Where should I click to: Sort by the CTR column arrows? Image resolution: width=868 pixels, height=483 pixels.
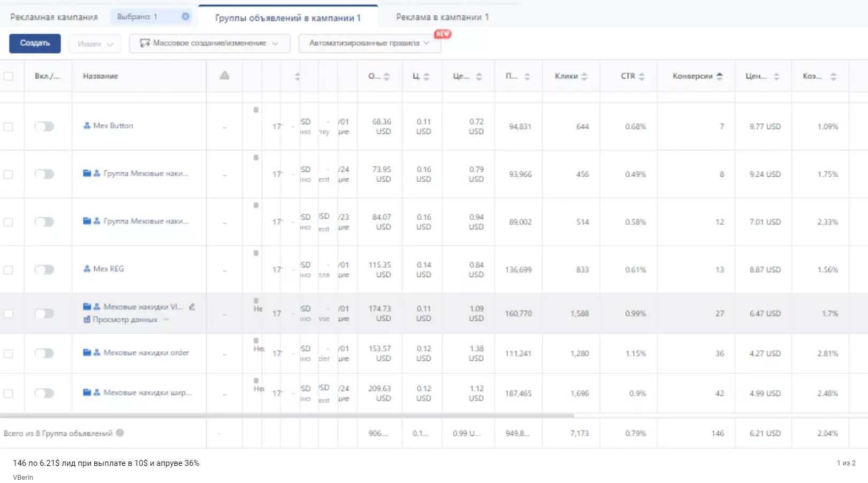(x=642, y=76)
